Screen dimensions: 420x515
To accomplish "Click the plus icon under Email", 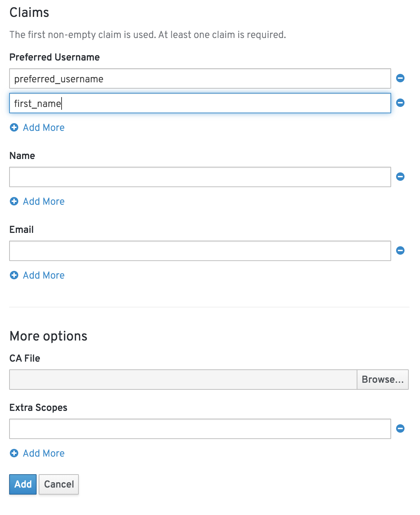I will coord(14,275).
